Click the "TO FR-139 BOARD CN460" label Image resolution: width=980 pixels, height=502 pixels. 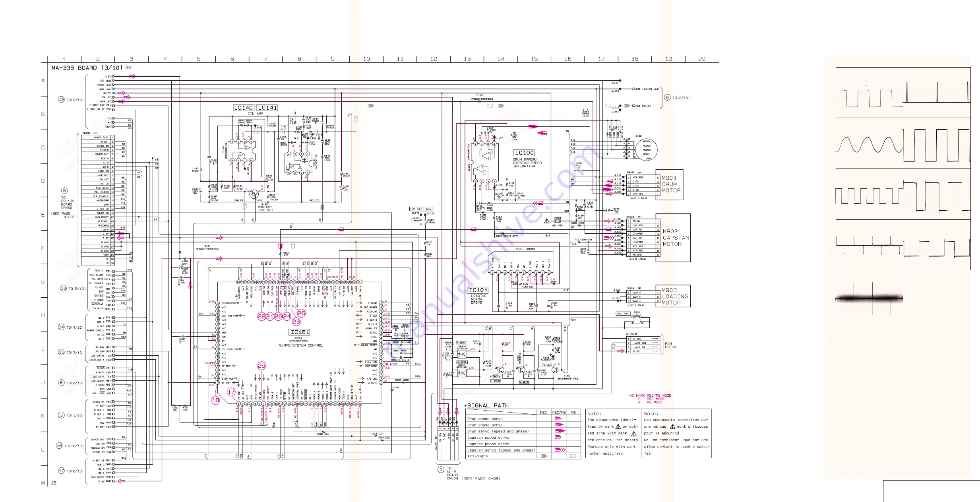(x=67, y=203)
